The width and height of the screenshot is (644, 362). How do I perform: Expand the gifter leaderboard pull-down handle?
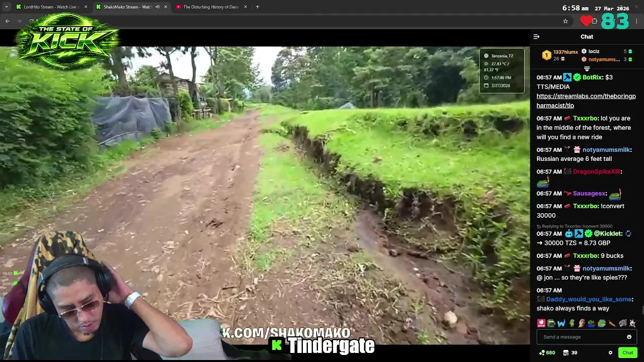(x=587, y=69)
